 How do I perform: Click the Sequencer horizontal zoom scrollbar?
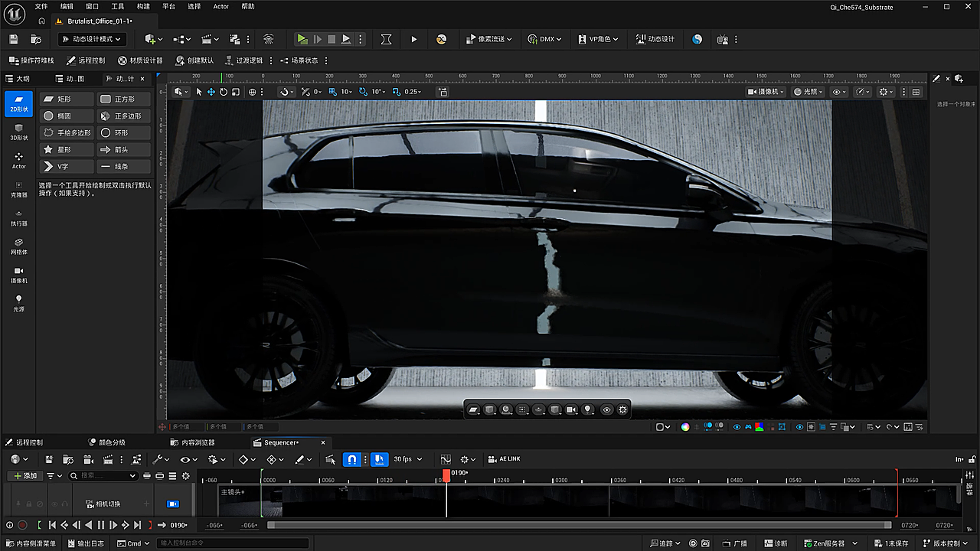click(x=579, y=525)
